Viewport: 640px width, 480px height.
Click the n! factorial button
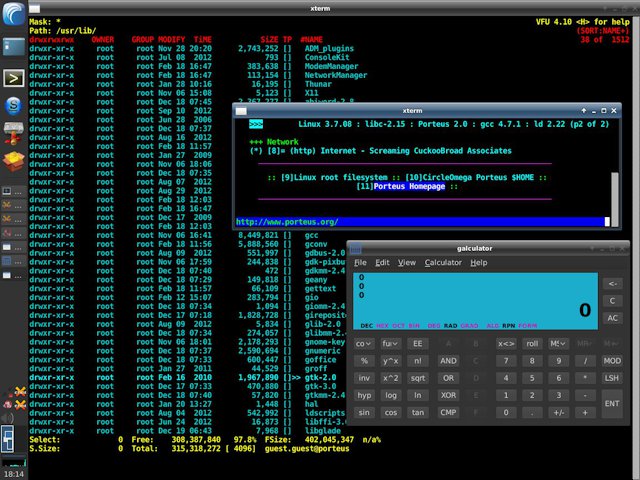click(x=418, y=361)
